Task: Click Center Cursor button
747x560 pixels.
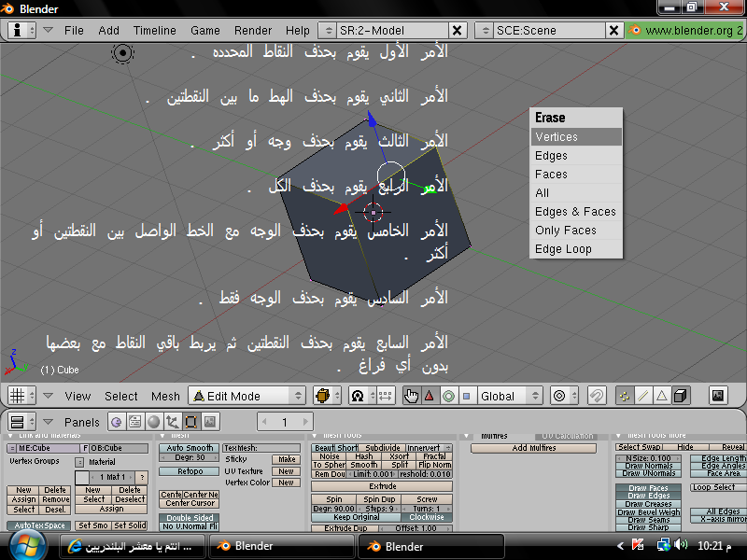Action: [190, 503]
